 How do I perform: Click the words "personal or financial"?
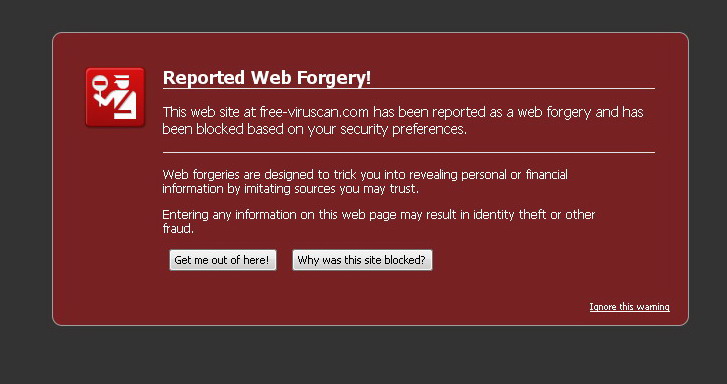[509, 175]
